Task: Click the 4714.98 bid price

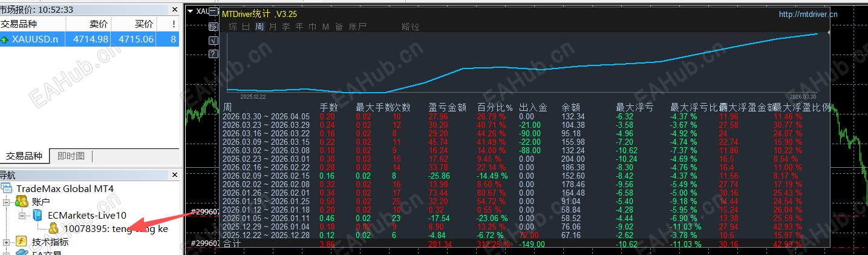Action: (91, 39)
